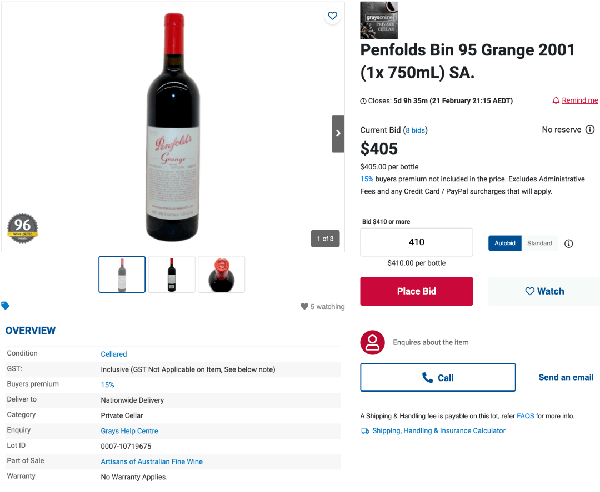Click the bid amount input field
The image size is (600, 492).
click(416, 242)
